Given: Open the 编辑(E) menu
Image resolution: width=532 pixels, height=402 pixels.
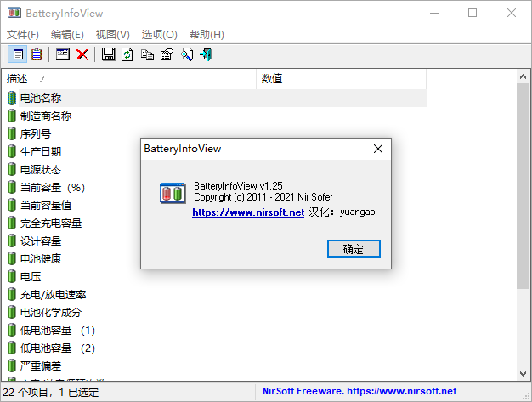Looking at the screenshot, I should pyautogui.click(x=67, y=34).
